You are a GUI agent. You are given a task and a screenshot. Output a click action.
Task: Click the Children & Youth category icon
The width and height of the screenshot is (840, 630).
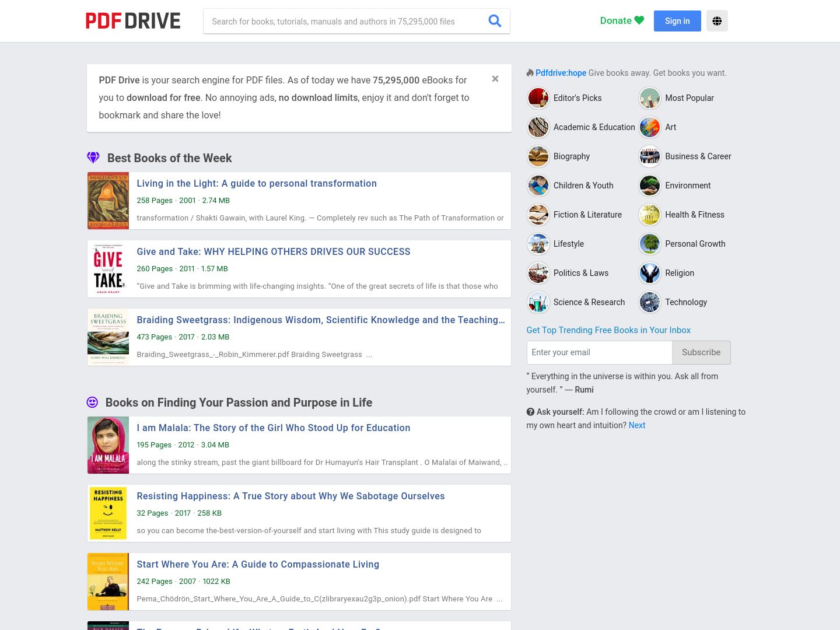[538, 185]
